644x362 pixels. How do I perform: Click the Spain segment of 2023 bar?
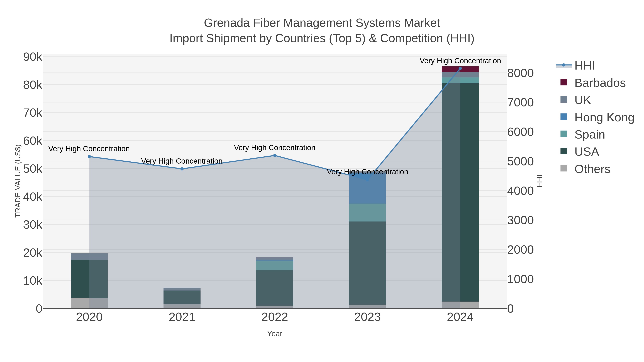(367, 213)
